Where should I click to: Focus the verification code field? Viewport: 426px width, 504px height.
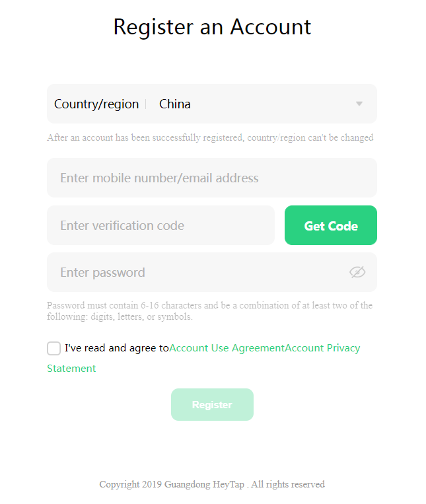click(160, 225)
